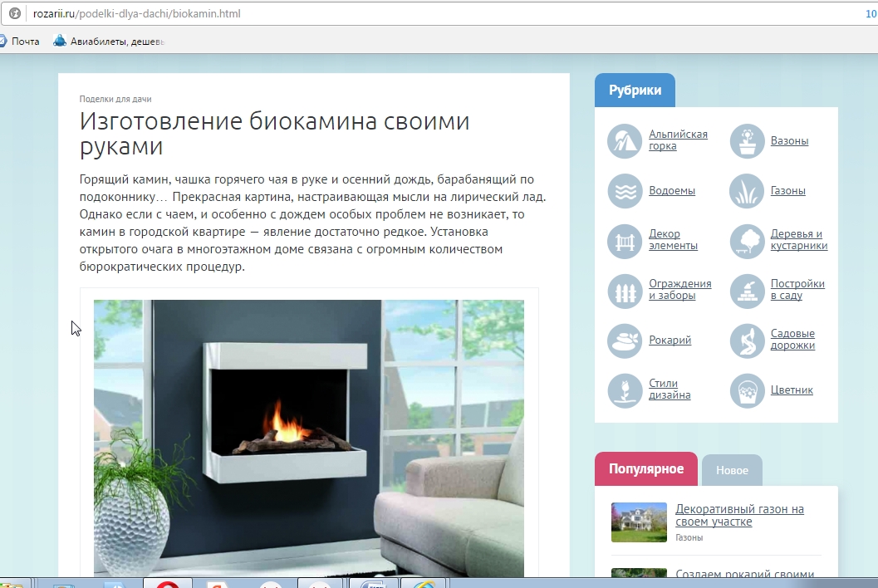Open the Постройки в саду link
The image size is (878, 588).
point(797,290)
